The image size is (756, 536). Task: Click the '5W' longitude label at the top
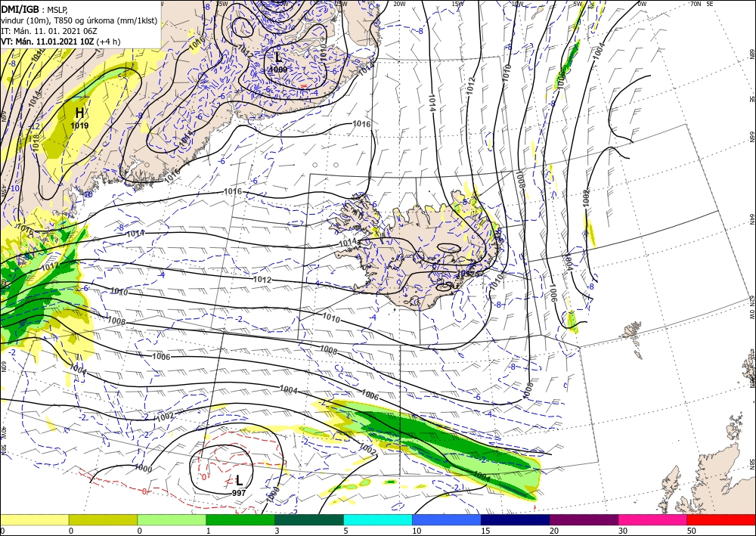(578, 4)
